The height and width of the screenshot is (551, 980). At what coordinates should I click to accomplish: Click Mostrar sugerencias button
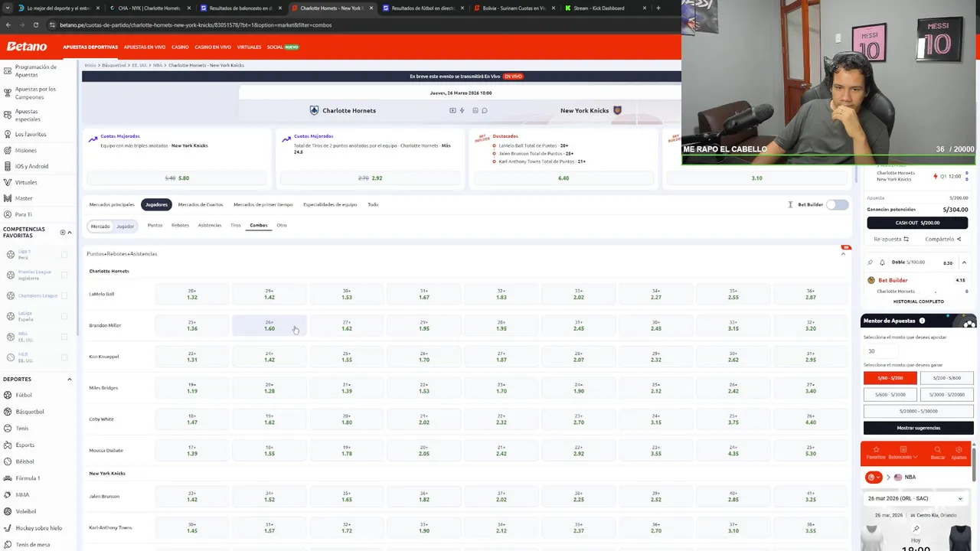click(x=919, y=428)
